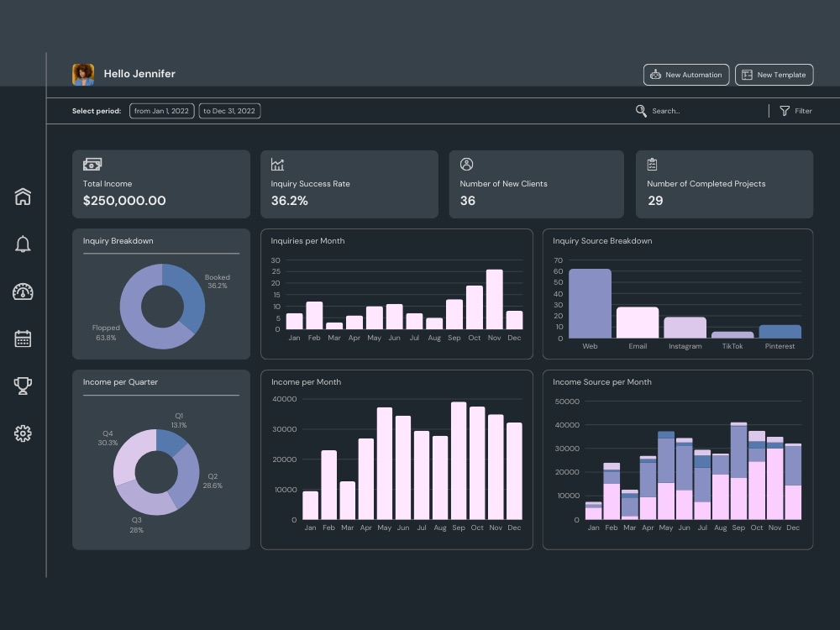
Task: Click the $250,000.00 total income value
Action: tap(124, 201)
